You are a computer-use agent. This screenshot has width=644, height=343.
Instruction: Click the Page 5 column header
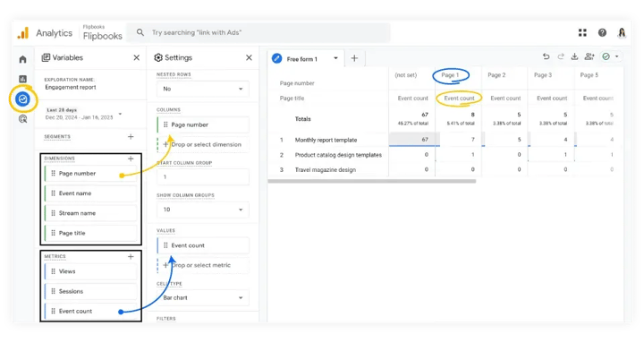coord(589,75)
